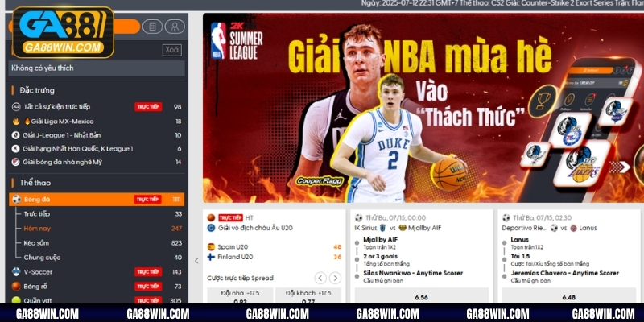Click the all live events icon
The image size is (644, 322).
point(16,107)
